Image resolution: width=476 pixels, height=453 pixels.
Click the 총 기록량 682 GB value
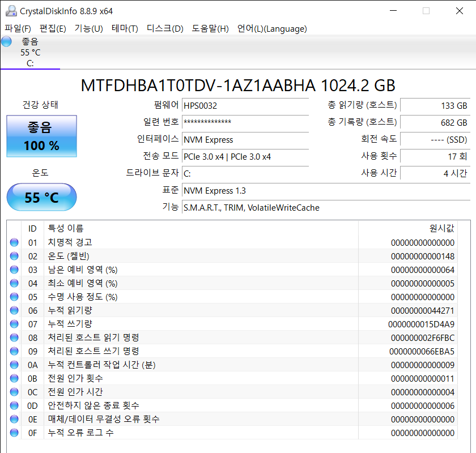tap(435, 122)
